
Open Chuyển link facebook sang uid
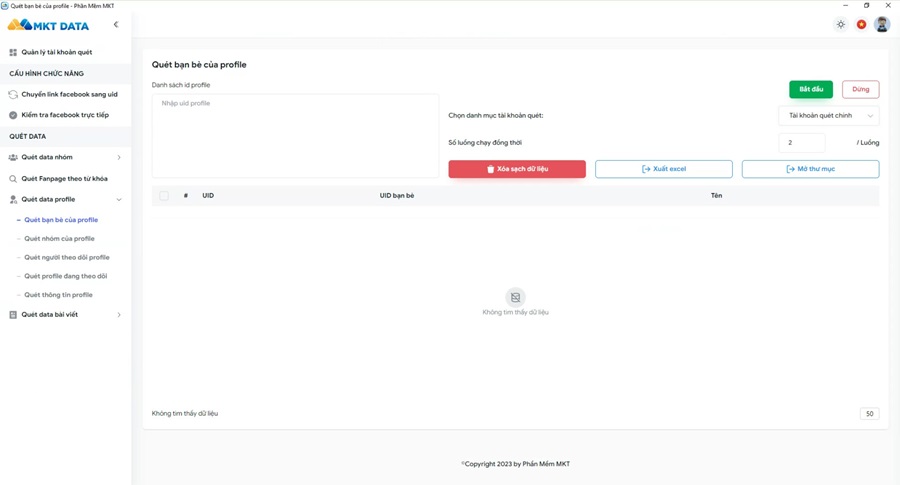click(68, 95)
